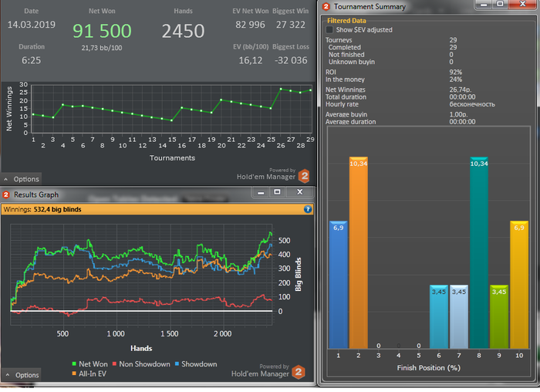The height and width of the screenshot is (392, 540).
Task: Expand Options in the Results Graph window
Action: 22,375
